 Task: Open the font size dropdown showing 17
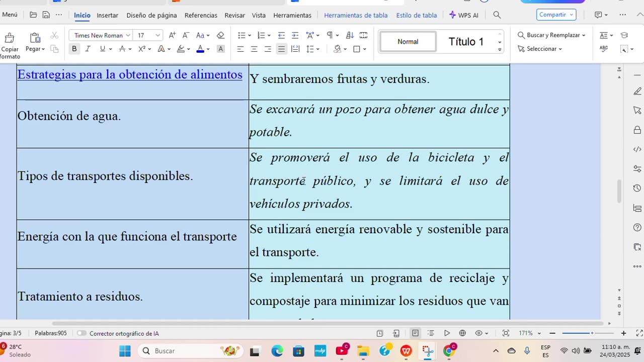coord(157,35)
